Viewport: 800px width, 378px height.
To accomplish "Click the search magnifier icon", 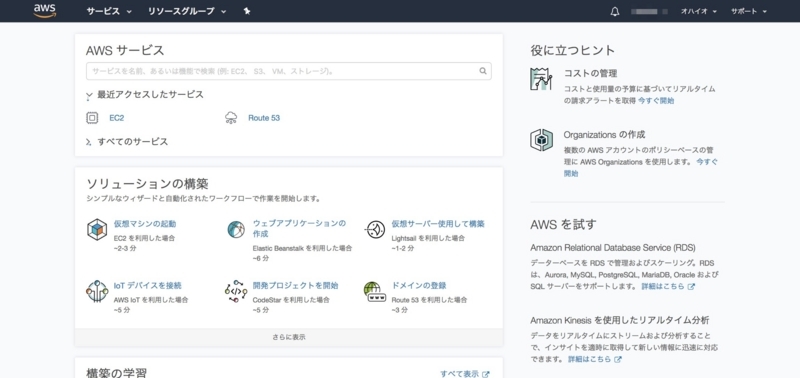I will [x=483, y=71].
